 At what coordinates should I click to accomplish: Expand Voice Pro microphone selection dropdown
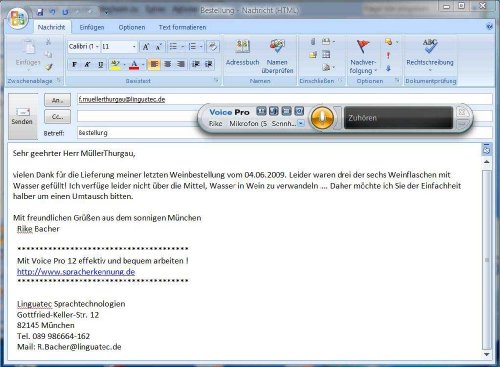click(x=301, y=124)
